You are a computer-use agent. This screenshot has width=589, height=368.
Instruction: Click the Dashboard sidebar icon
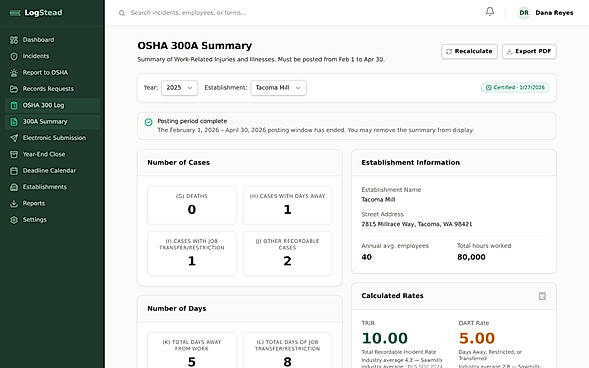(14, 40)
